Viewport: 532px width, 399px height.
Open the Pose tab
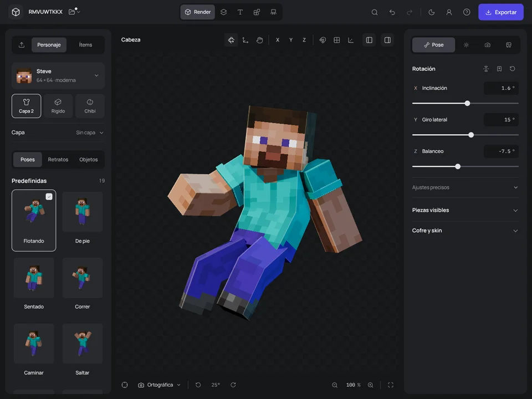[433, 45]
